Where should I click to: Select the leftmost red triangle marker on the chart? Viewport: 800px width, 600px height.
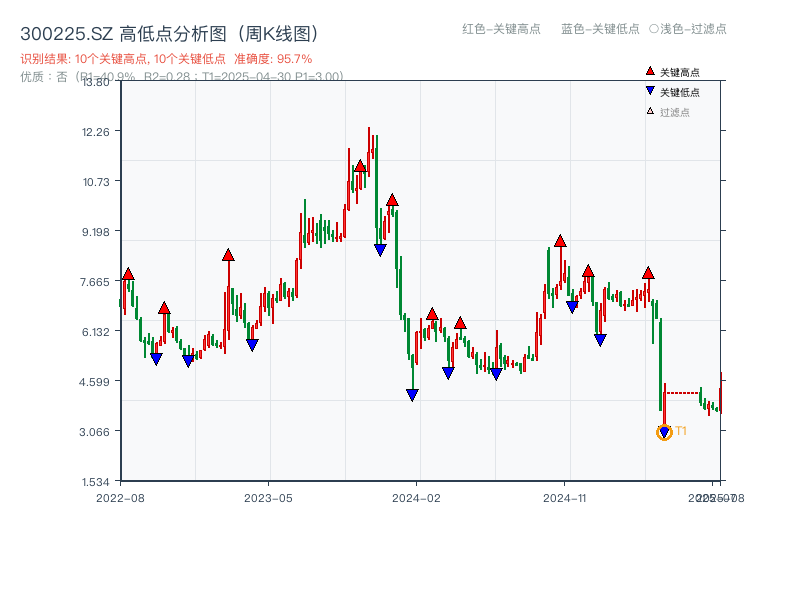coord(127,271)
